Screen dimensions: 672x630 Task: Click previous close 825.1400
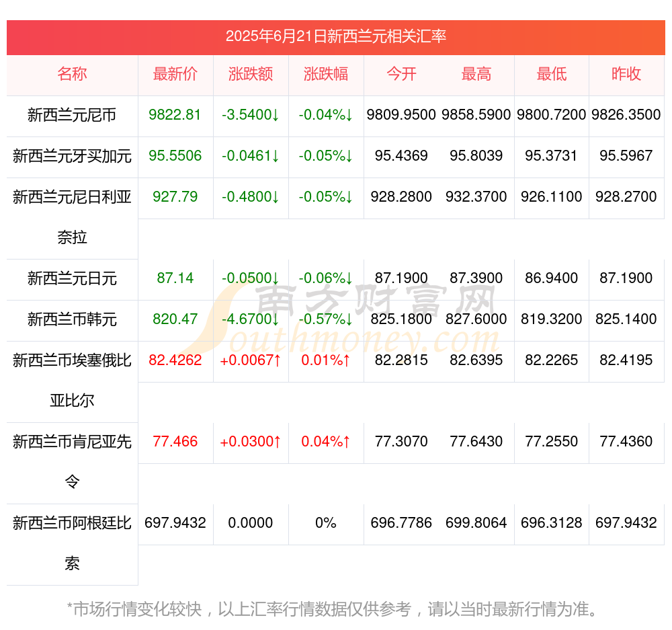(x=626, y=319)
